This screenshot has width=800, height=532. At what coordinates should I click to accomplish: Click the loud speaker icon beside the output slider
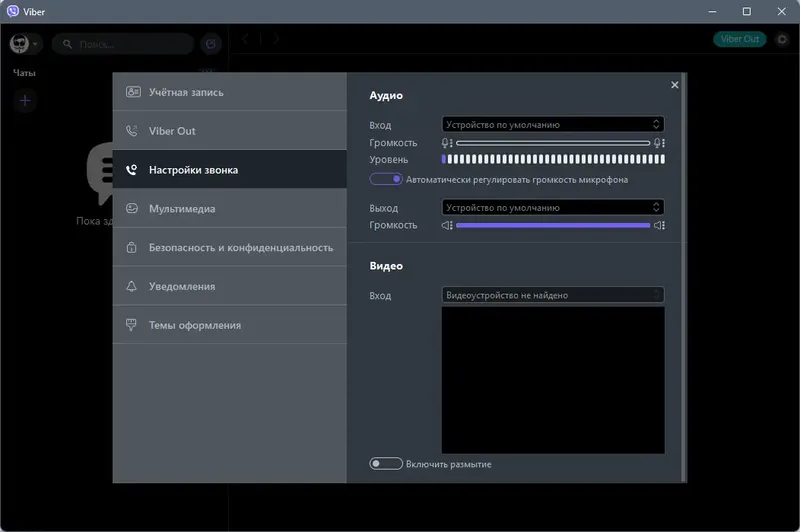[x=659, y=225]
